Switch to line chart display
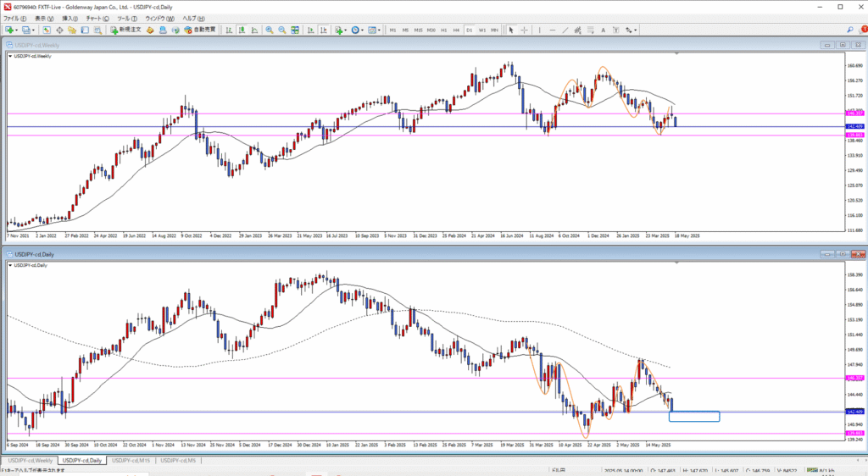 pyautogui.click(x=254, y=30)
